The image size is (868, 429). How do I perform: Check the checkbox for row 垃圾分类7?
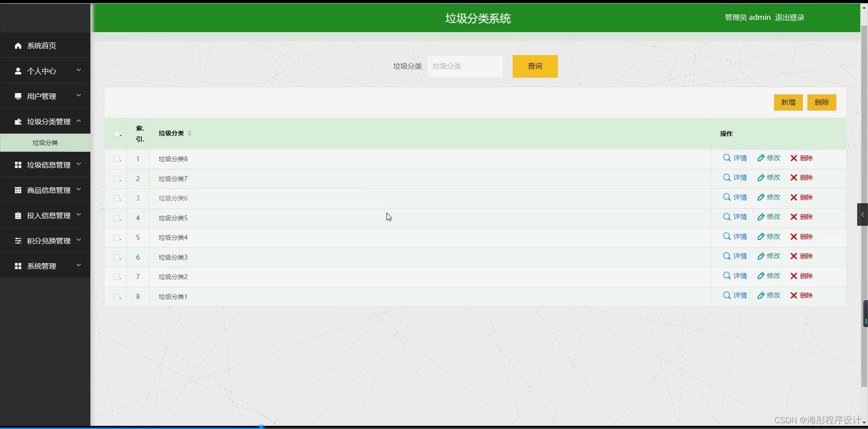point(117,179)
